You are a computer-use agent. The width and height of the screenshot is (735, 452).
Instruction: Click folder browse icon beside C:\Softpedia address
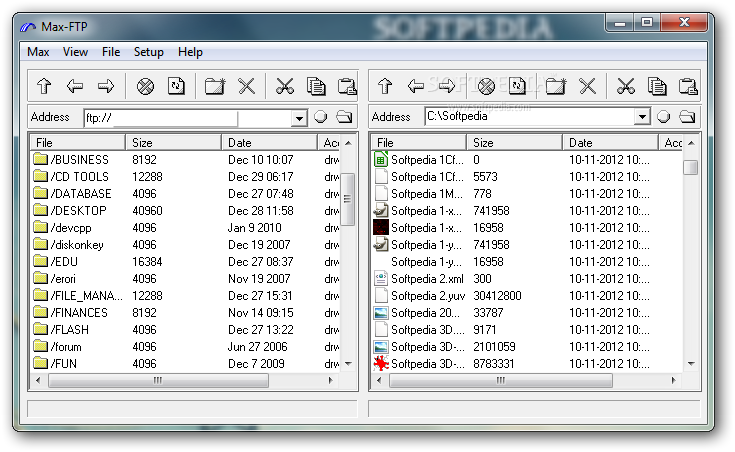688,117
